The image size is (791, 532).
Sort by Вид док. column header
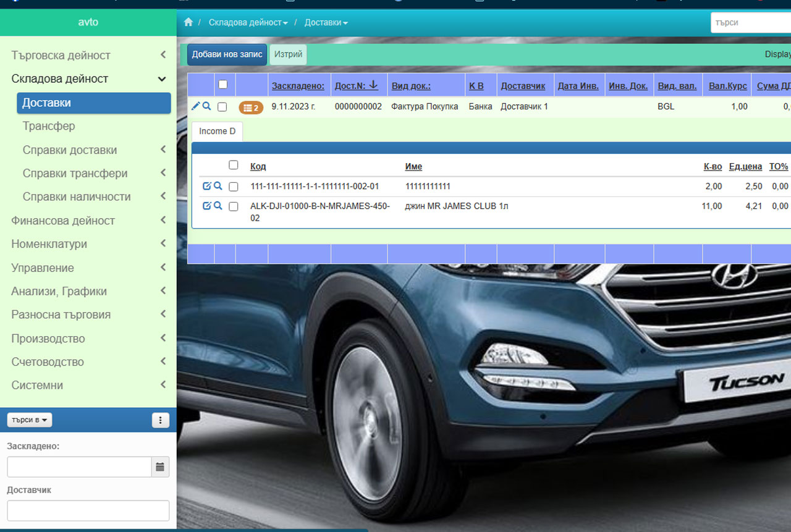(411, 86)
